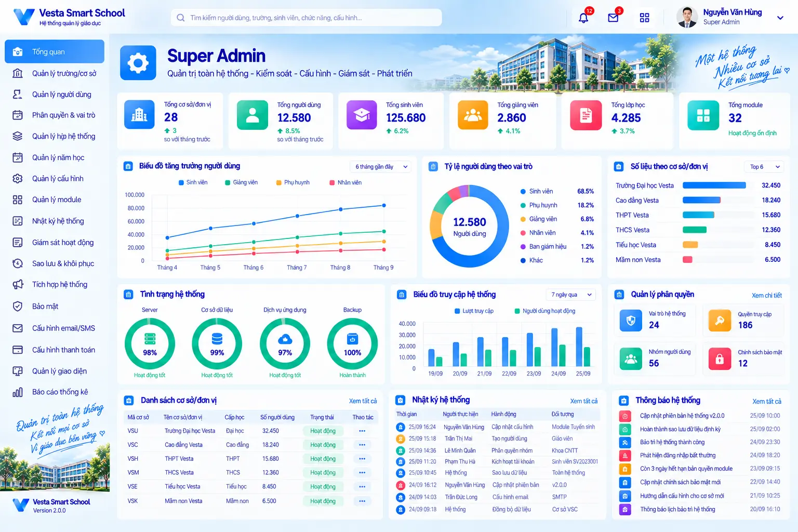Open the mail inbox icon
This screenshot has height=532, width=798.
(x=613, y=18)
